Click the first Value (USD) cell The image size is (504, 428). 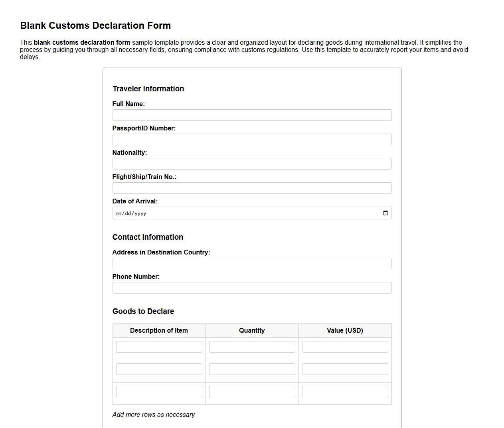point(345,347)
